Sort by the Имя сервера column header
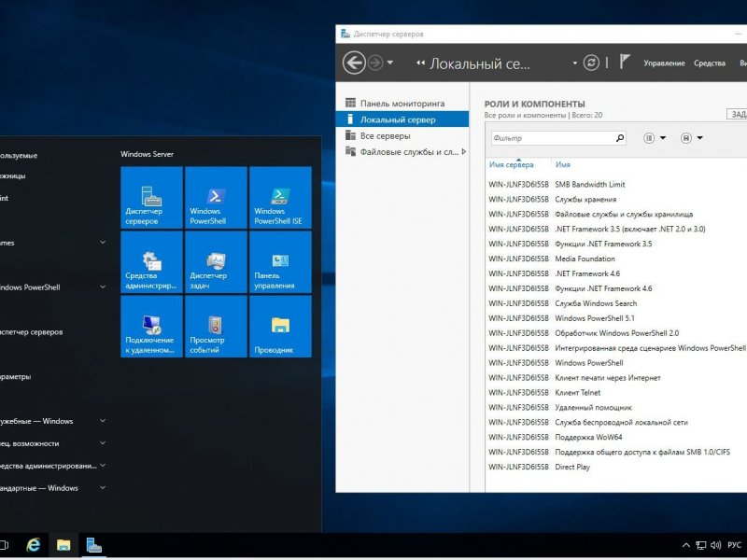 [511, 165]
